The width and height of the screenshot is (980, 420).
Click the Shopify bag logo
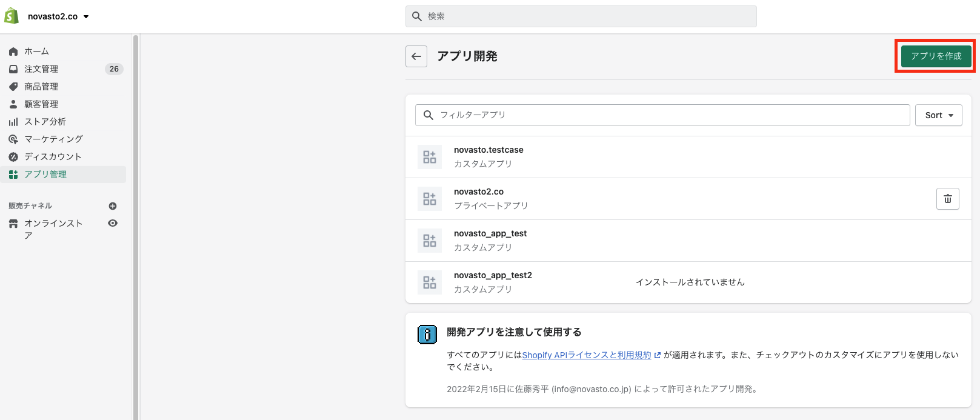pyautogui.click(x=12, y=16)
